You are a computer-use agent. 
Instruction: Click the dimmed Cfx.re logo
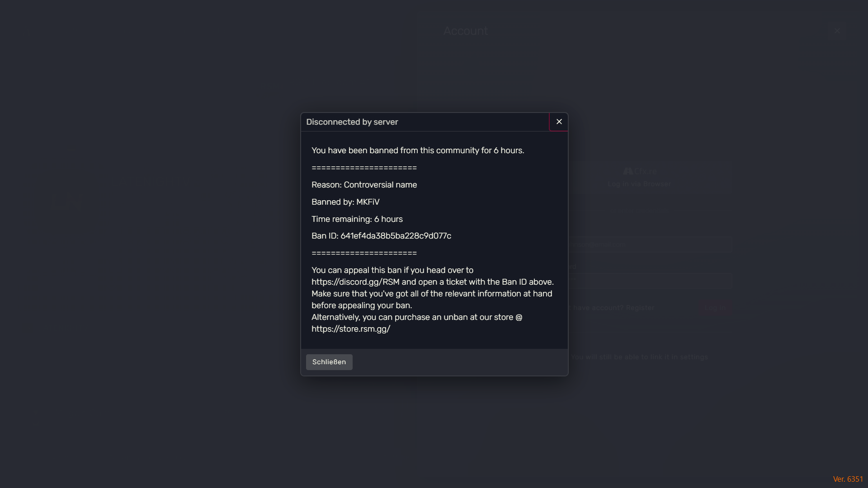pyautogui.click(x=640, y=172)
